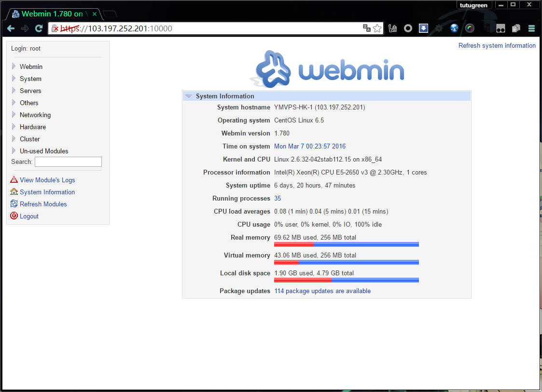Click the dark gear extension icon

[x=439, y=28]
